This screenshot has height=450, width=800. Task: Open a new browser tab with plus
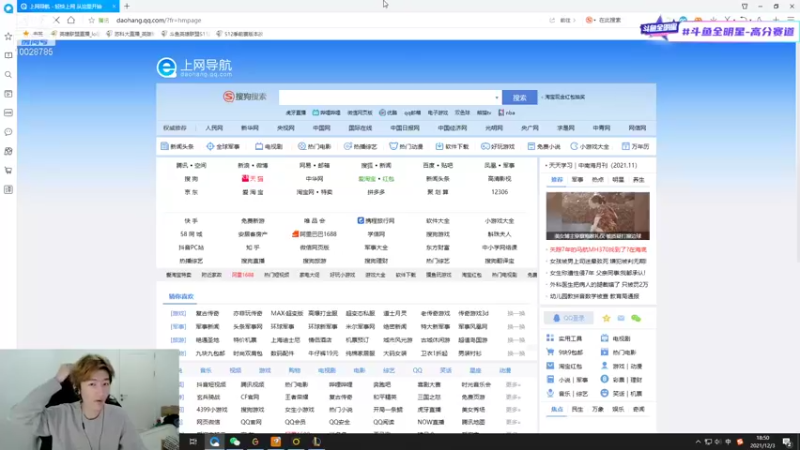click(127, 6)
